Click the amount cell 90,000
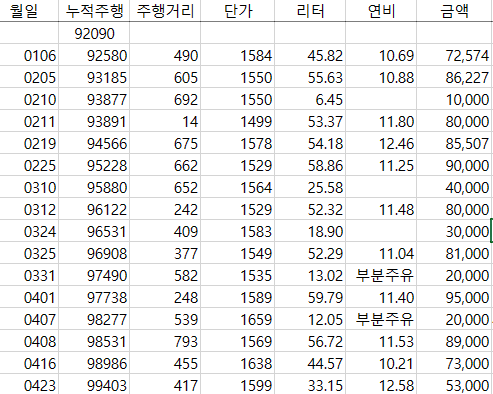493x394 pixels. click(x=455, y=165)
